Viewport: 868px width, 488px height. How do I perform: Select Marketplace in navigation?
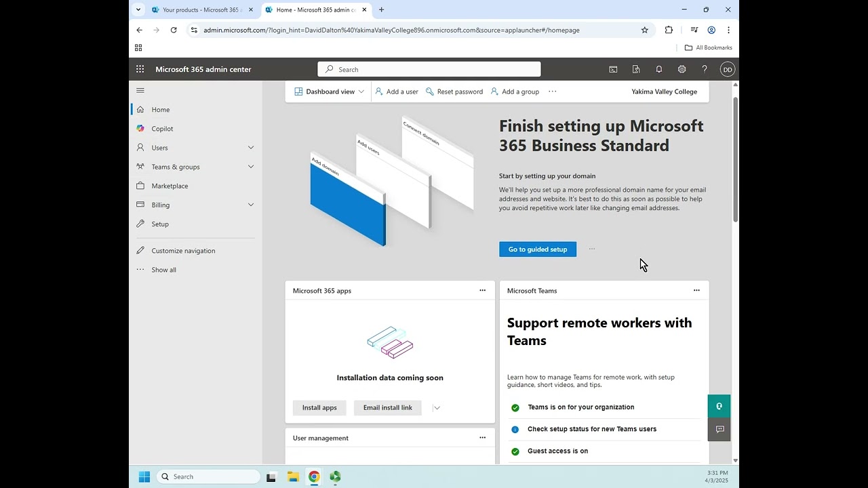pyautogui.click(x=170, y=186)
